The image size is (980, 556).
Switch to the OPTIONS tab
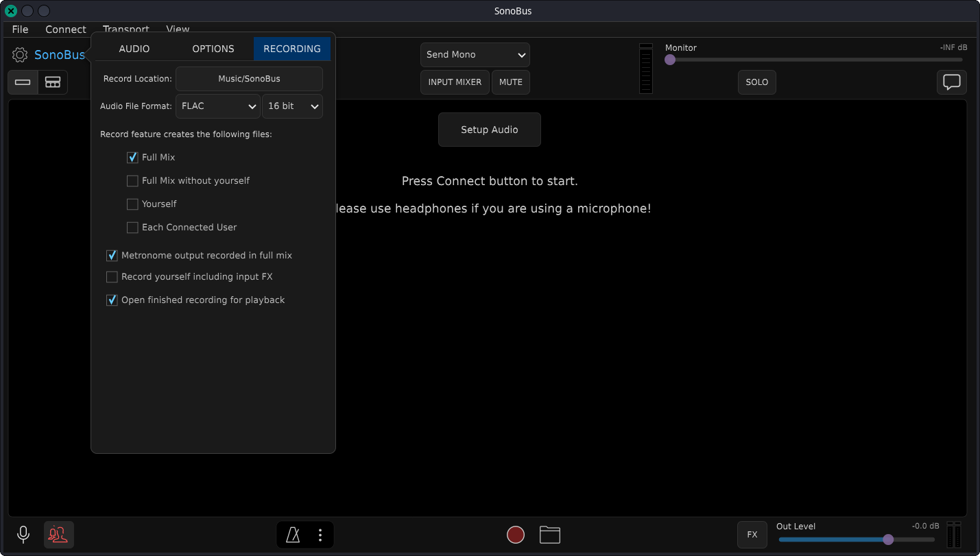click(213, 49)
